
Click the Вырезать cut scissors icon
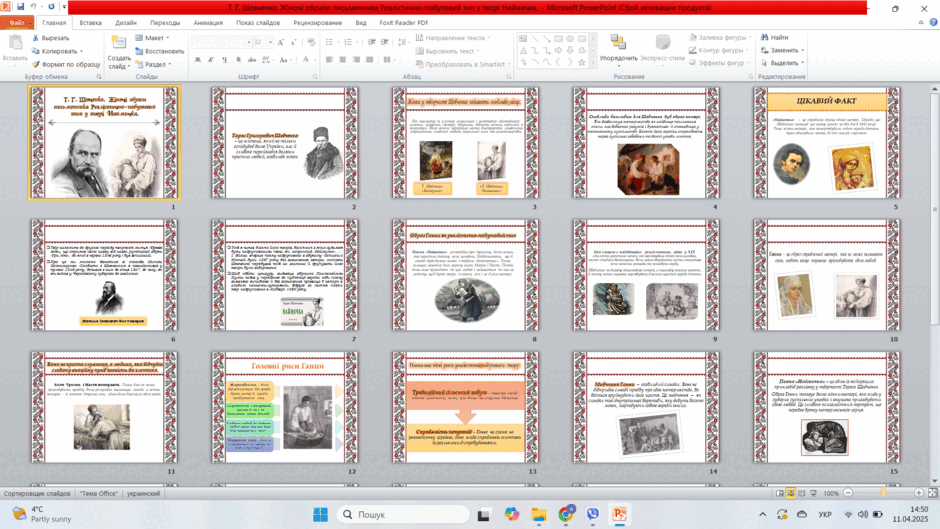point(35,38)
